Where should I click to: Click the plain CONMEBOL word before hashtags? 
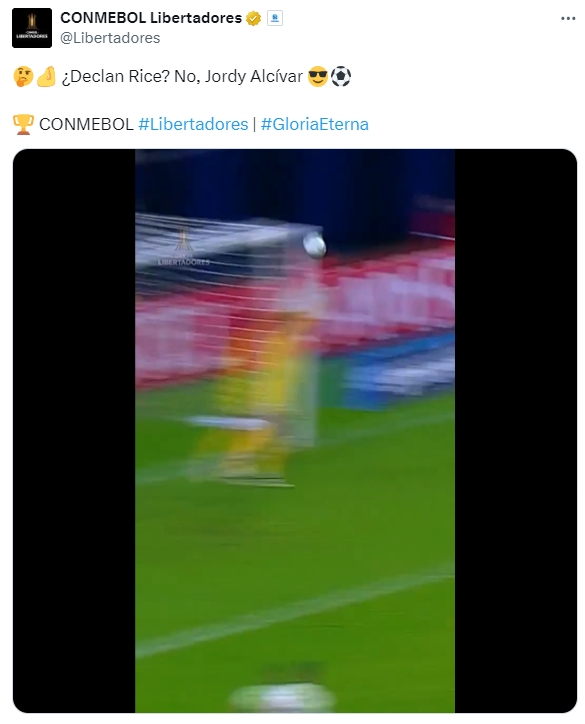click(x=86, y=124)
